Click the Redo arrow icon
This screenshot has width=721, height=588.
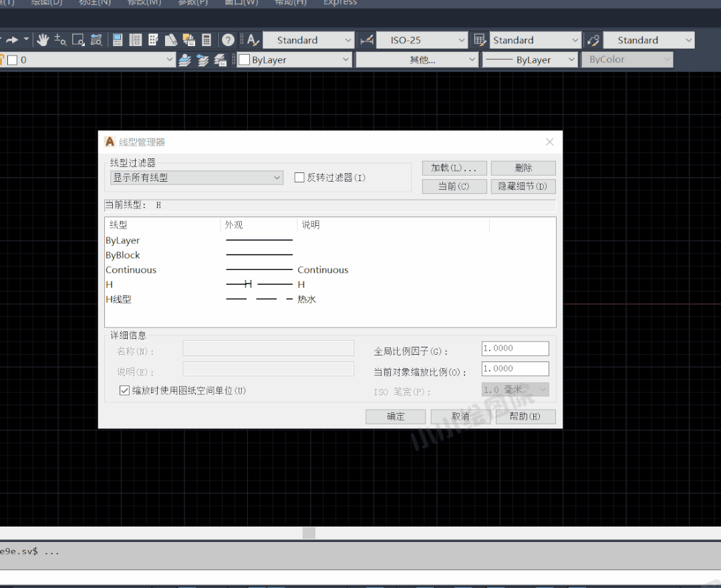point(12,40)
